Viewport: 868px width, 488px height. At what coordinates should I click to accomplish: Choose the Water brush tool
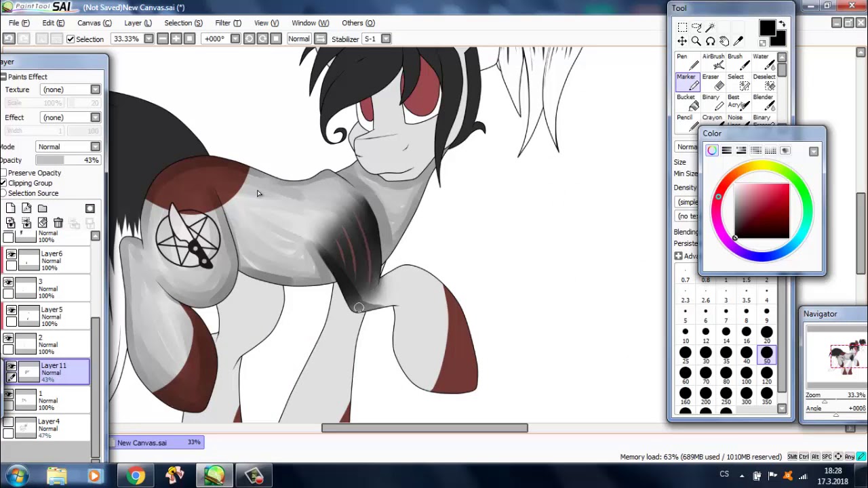pos(764,61)
